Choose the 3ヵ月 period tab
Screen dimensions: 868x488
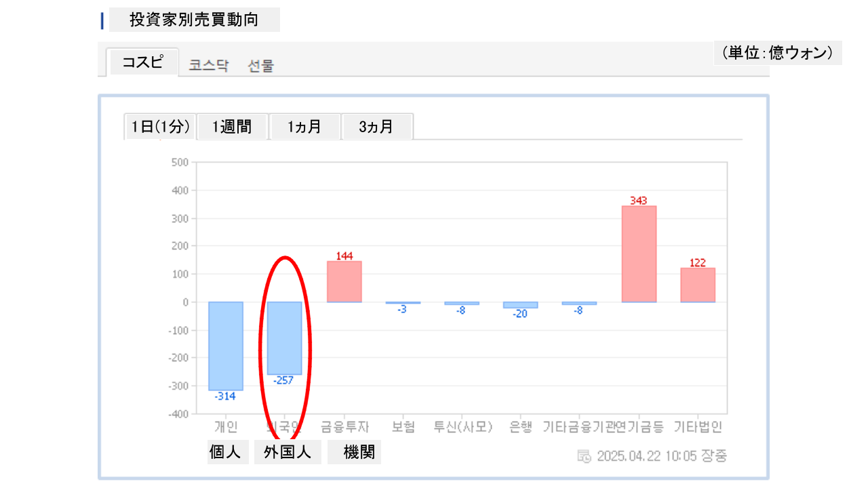[376, 127]
